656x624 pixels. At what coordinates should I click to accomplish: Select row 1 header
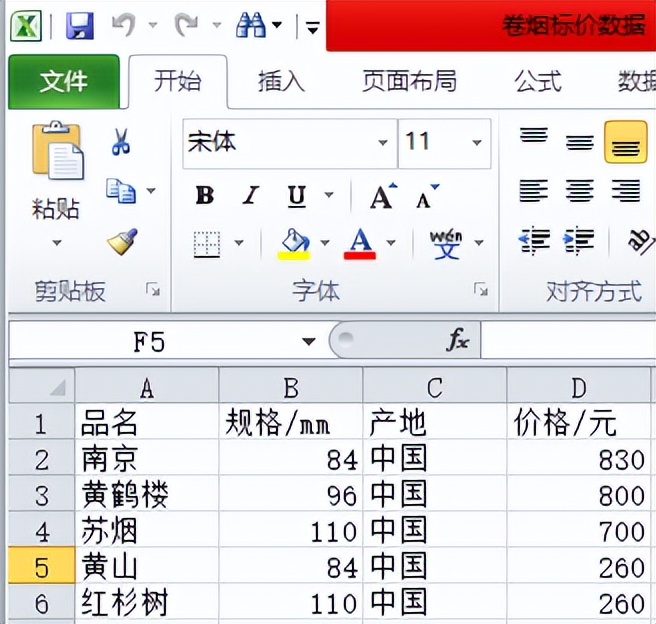[41, 422]
